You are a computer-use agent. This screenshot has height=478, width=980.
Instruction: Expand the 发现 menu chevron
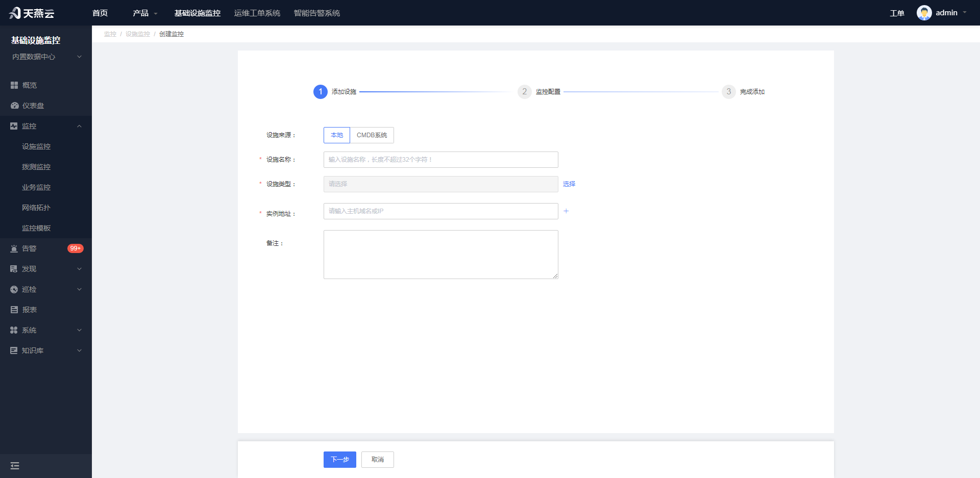79,269
